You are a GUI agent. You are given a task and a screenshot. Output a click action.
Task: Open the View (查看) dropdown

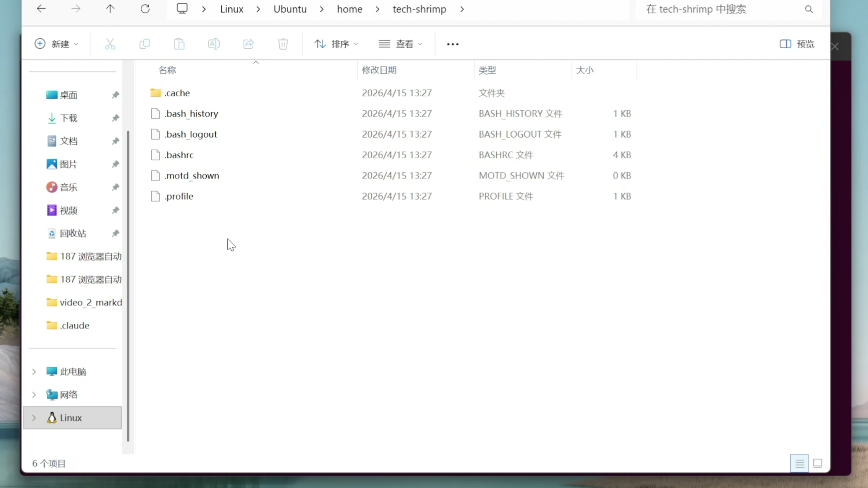click(x=400, y=44)
